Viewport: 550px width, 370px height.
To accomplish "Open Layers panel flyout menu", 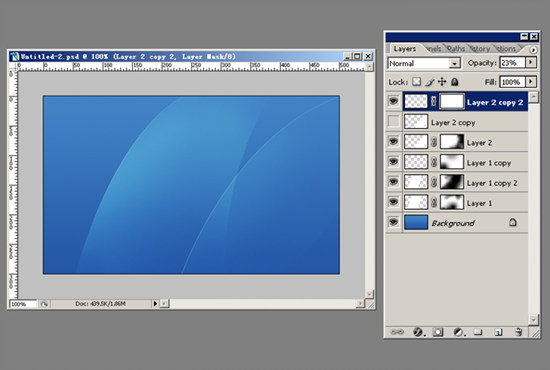I will coord(533,50).
